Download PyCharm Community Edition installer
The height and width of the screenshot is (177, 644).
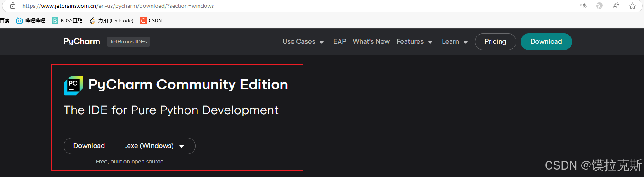click(x=89, y=146)
